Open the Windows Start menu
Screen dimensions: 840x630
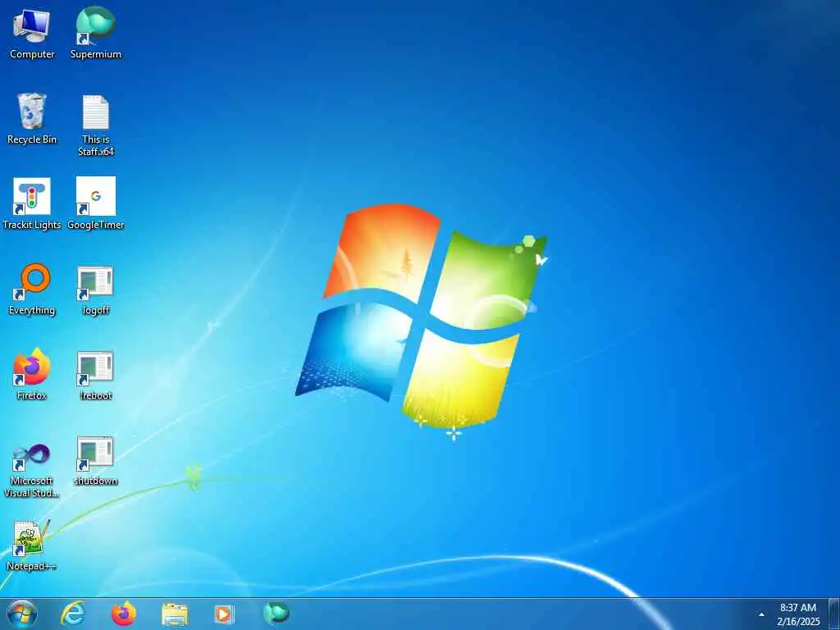pos(22,614)
